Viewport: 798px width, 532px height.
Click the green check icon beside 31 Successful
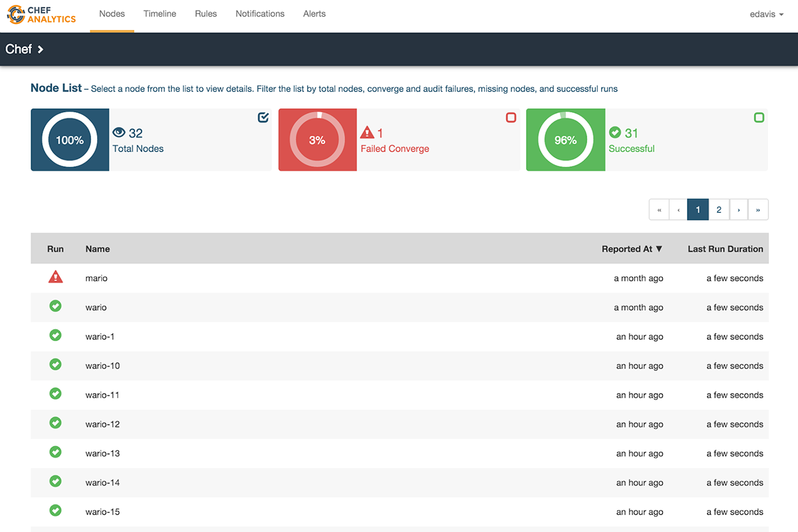[615, 133]
